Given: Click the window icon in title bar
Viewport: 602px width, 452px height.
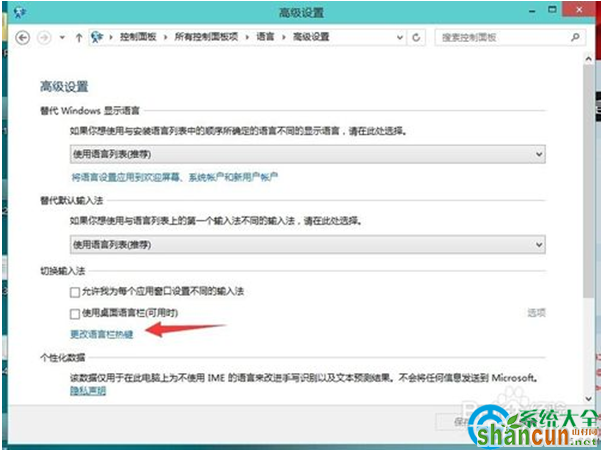Looking at the screenshot, I should (20, 13).
